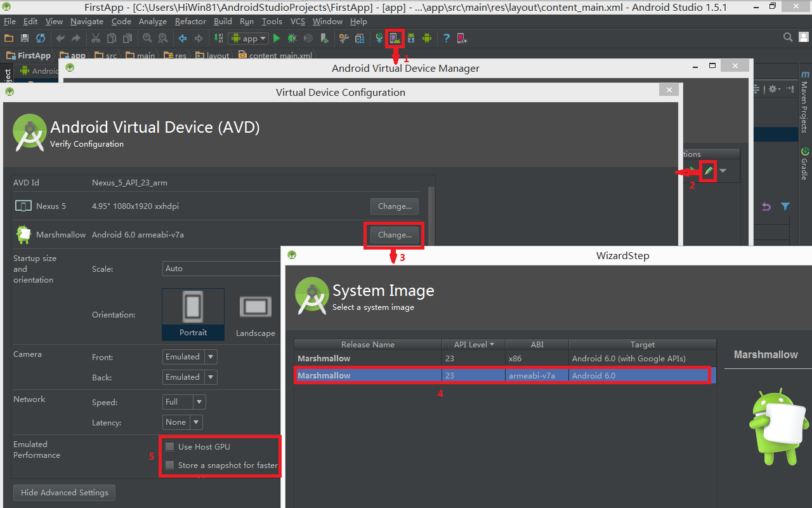812x508 pixels.
Task: Click the Undo arrow in the toolbar
Action: tap(61, 39)
